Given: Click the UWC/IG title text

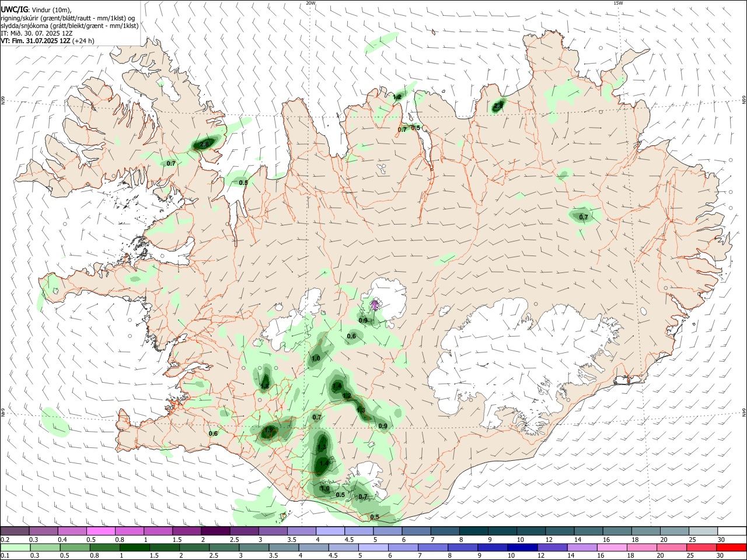Looking at the screenshot, I should (13, 9).
